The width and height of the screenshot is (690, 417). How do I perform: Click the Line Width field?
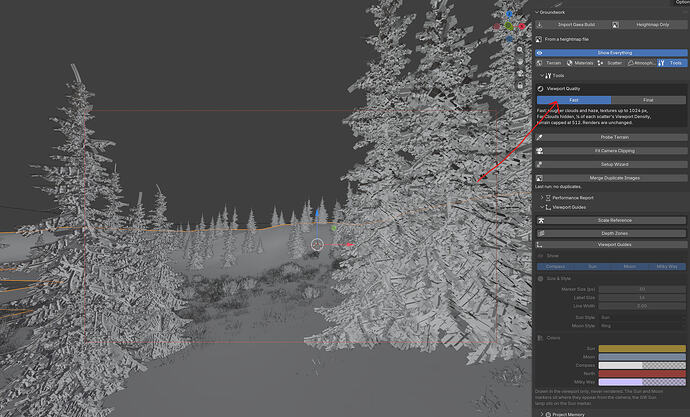tap(642, 306)
